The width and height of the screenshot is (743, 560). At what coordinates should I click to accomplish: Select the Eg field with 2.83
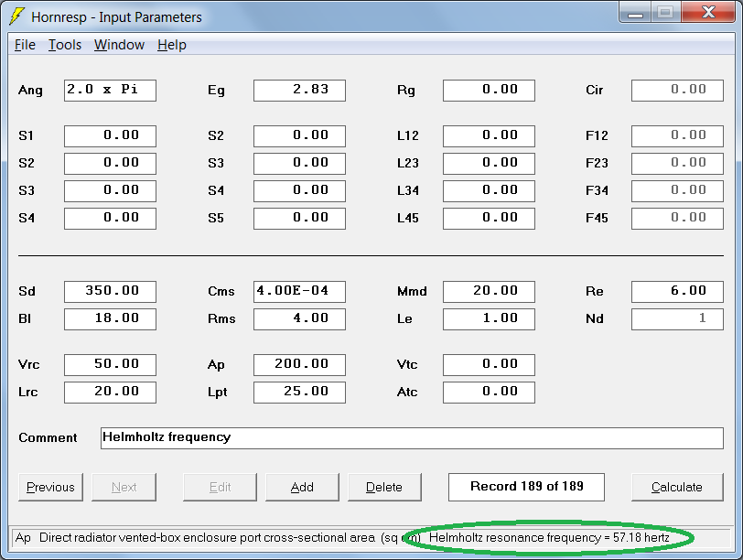[299, 90]
